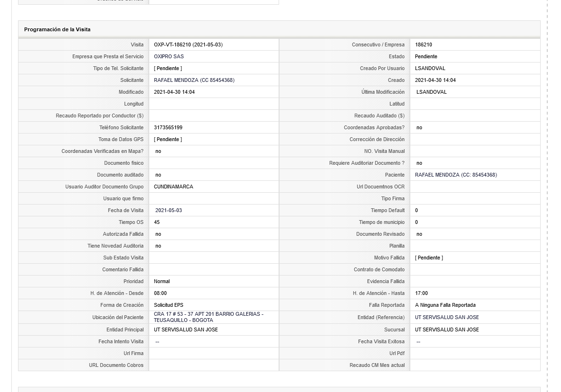The width and height of the screenshot is (561, 392).
Task: Select the Tipo Firma label
Action: coord(393,198)
